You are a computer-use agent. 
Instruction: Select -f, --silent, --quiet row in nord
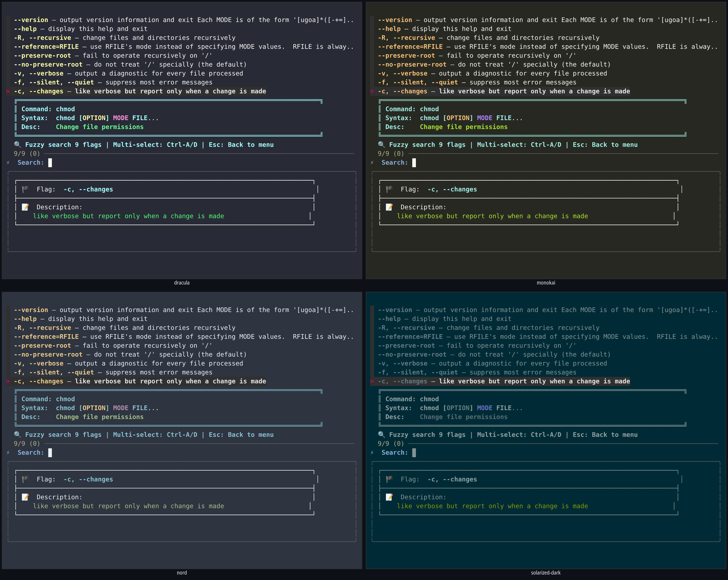click(x=113, y=373)
